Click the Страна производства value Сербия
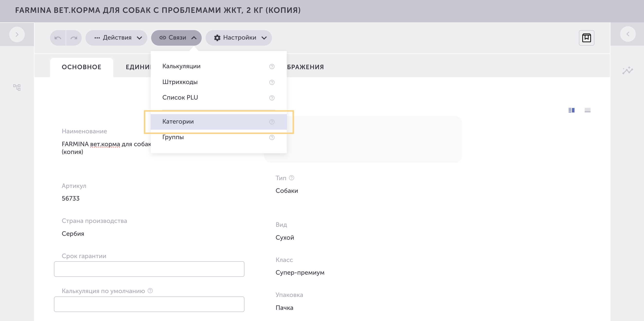This screenshot has height=321, width=644. pos(73,234)
